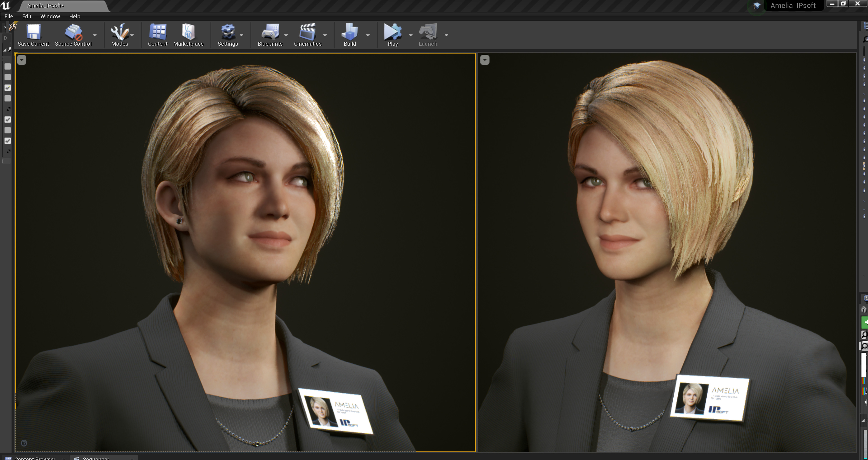Screen dimensions: 868x460
Task: Toggle the fourth checkbox in left panel
Action: [x=7, y=98]
